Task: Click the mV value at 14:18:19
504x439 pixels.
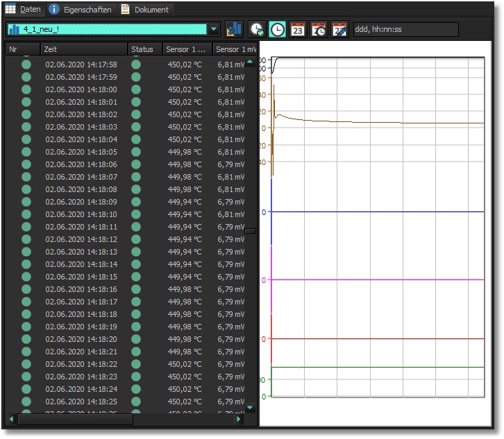Action: pyautogui.click(x=230, y=327)
